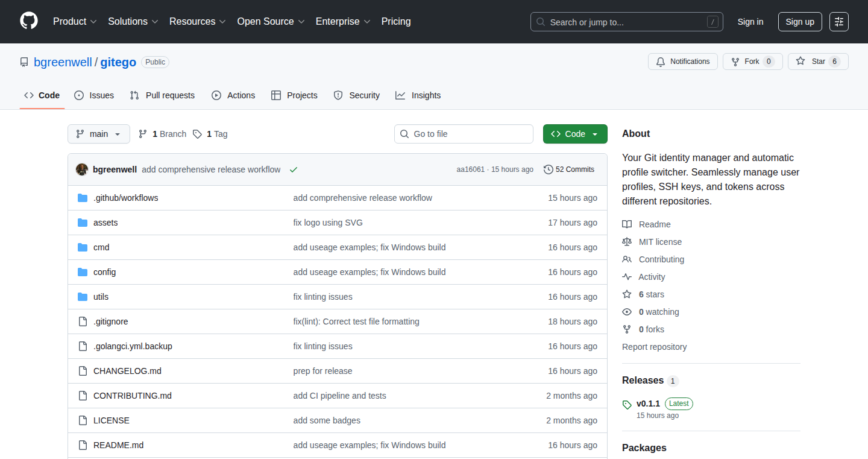Expand the Product menu

(x=75, y=22)
